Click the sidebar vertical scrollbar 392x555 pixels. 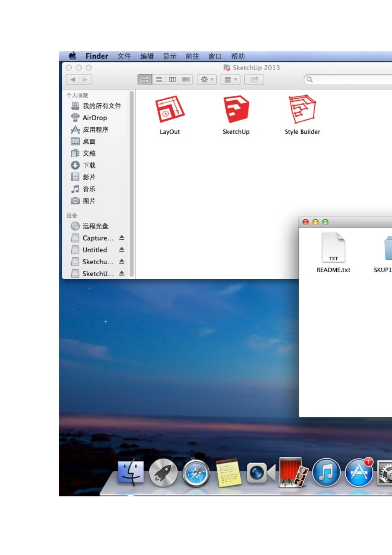pyautogui.click(x=132, y=182)
